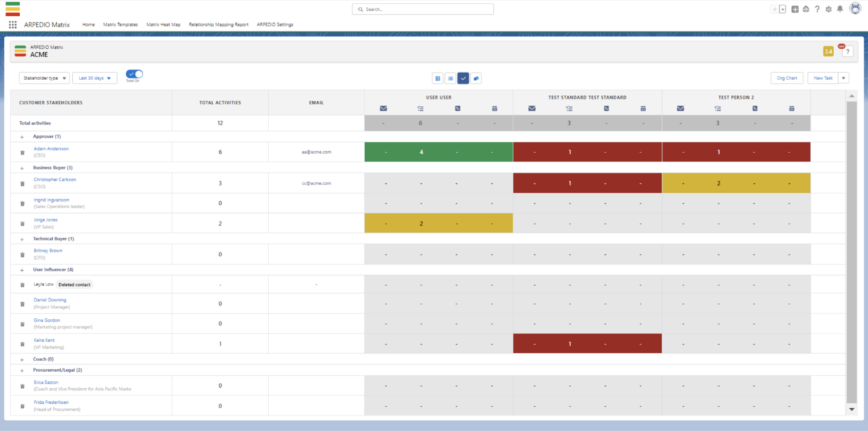Click calendar icon under TEST PERSON 2
This screenshot has height=431, width=868.
point(792,109)
